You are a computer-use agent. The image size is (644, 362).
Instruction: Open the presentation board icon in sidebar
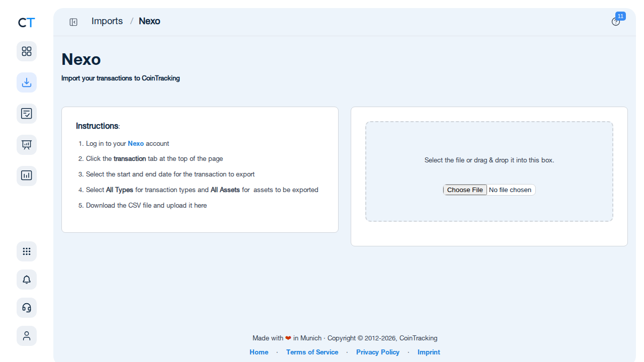pos(27,145)
